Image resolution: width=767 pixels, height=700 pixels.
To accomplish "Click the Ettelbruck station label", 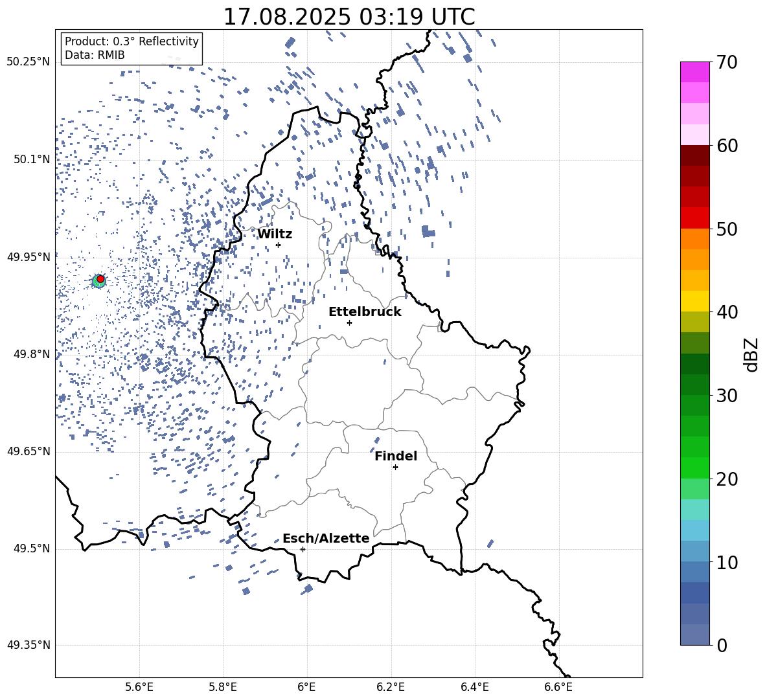I will click(365, 312).
